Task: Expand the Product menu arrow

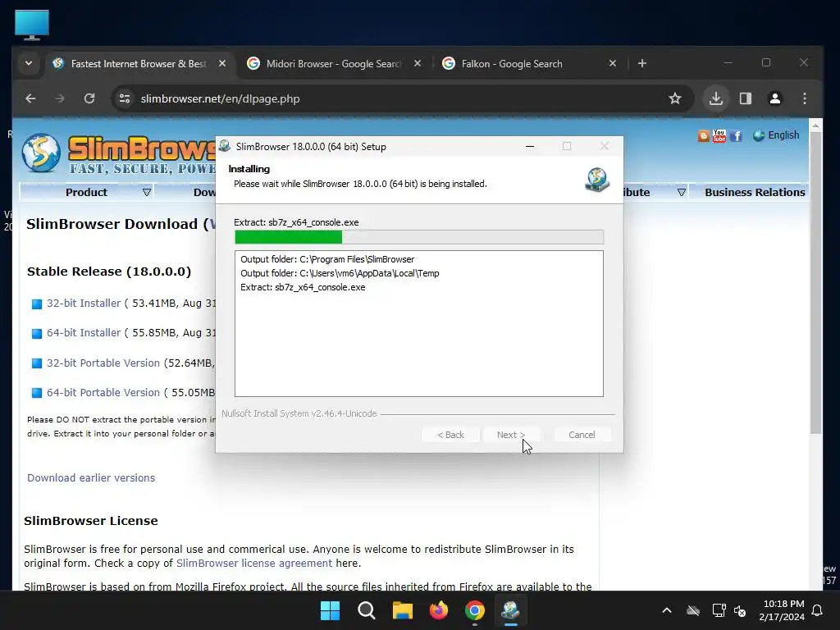Action: (147, 192)
